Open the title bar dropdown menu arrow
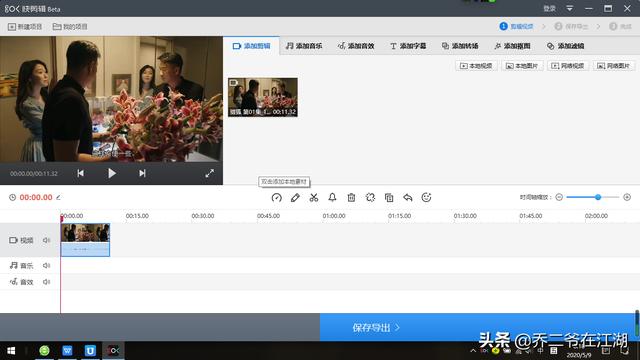This screenshot has height=360, width=640. (x=569, y=8)
